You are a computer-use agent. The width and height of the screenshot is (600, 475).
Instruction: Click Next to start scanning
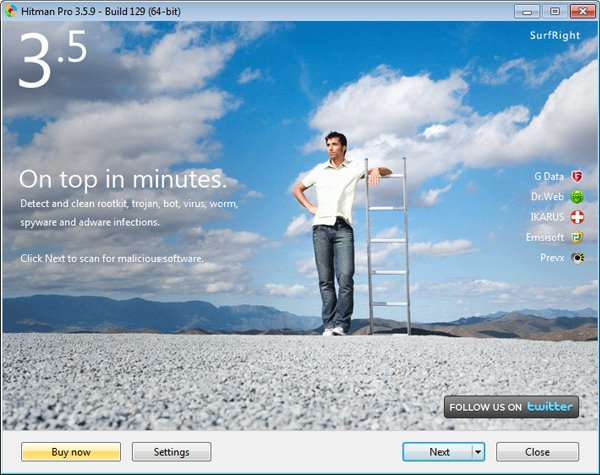(x=438, y=452)
